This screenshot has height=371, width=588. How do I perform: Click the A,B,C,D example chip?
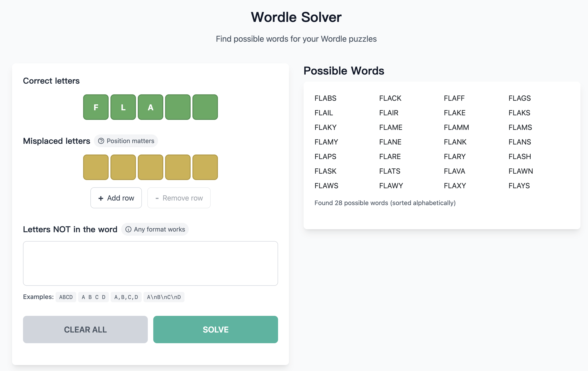(x=126, y=297)
